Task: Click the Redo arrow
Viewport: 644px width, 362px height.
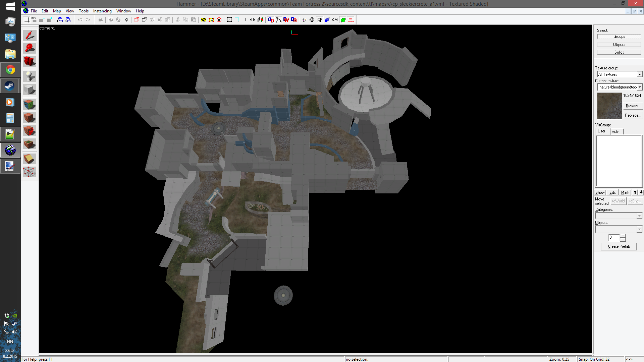Action: (x=88, y=20)
